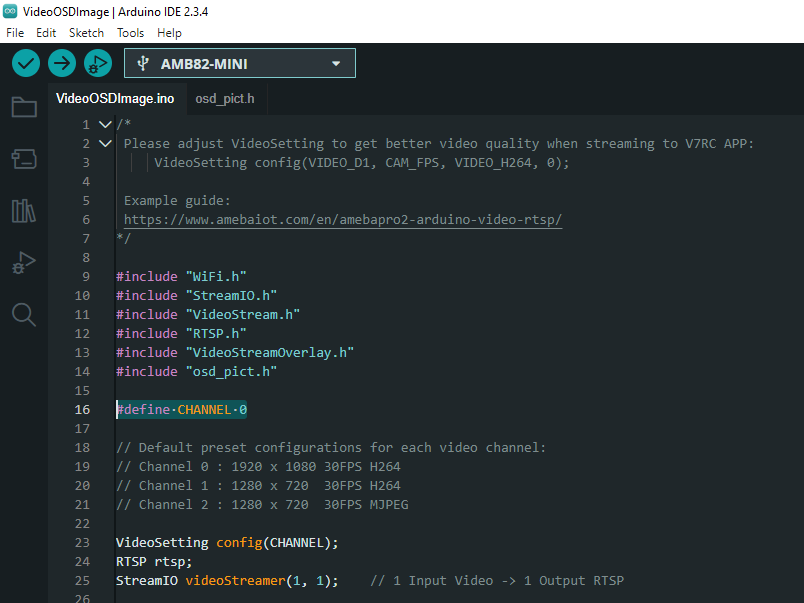This screenshot has width=804, height=603.
Task: Show the Debug sidebar panel
Action: 24,263
